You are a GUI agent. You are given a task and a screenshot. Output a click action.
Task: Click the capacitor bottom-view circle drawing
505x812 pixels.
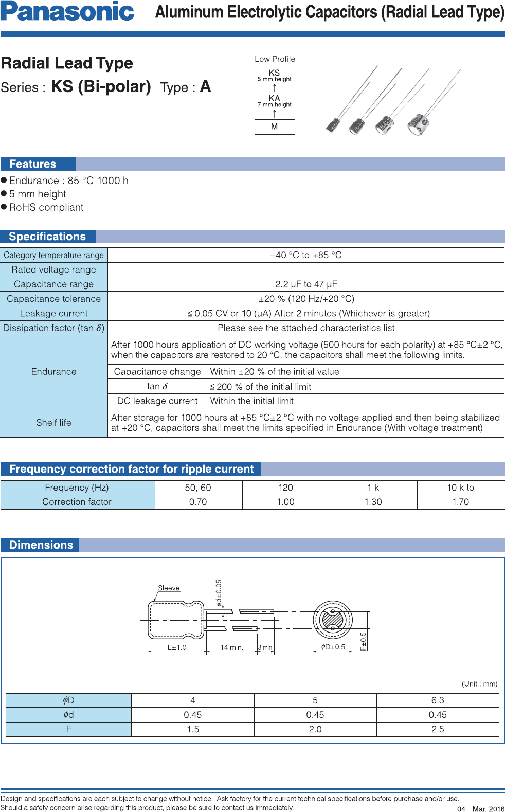pyautogui.click(x=333, y=620)
